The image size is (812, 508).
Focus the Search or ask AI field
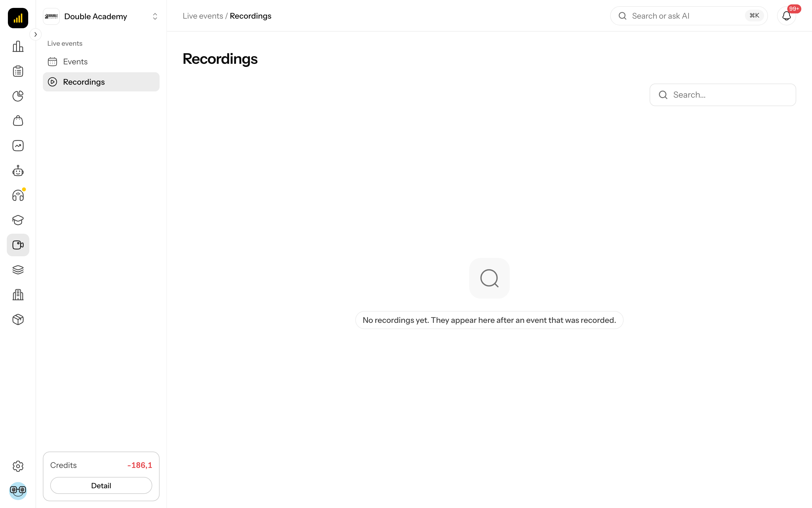coord(689,16)
